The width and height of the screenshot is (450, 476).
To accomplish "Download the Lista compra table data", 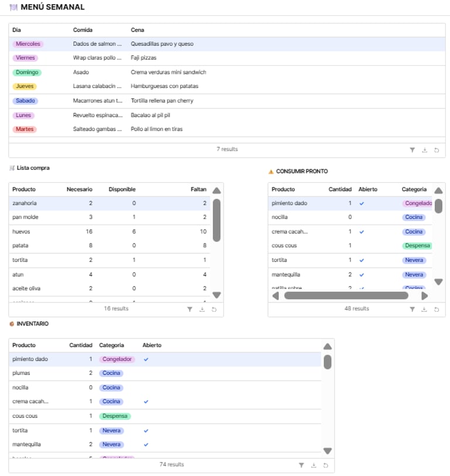I will pos(202,309).
